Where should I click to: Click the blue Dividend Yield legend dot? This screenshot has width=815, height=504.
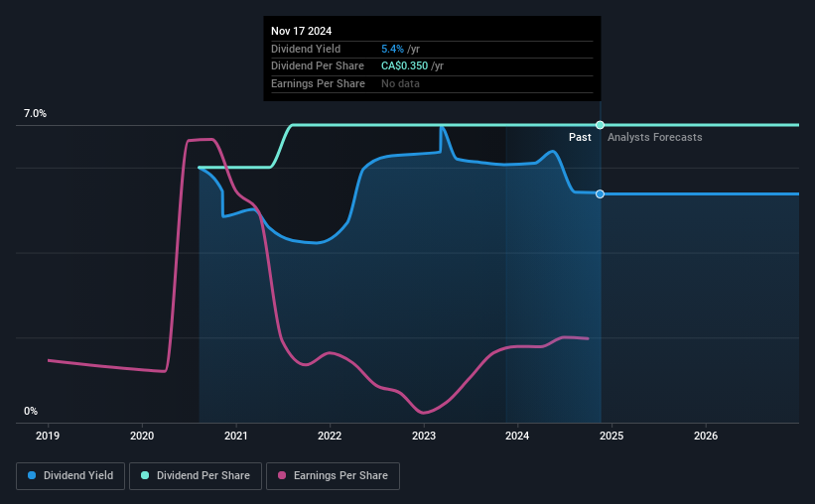click(32, 475)
